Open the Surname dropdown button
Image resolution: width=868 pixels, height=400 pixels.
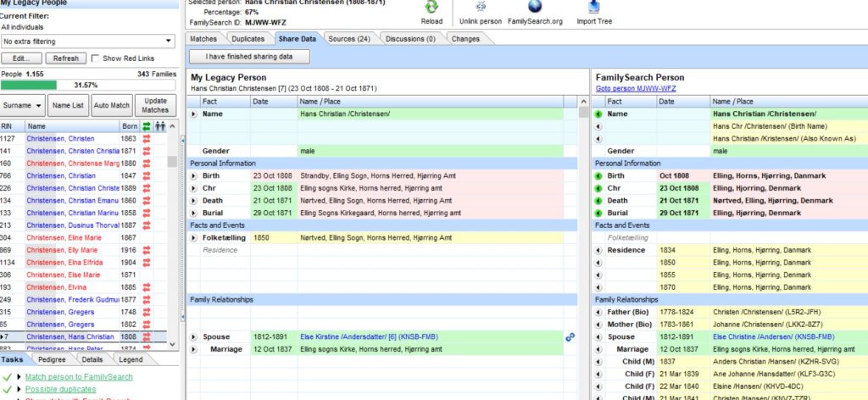(x=22, y=105)
